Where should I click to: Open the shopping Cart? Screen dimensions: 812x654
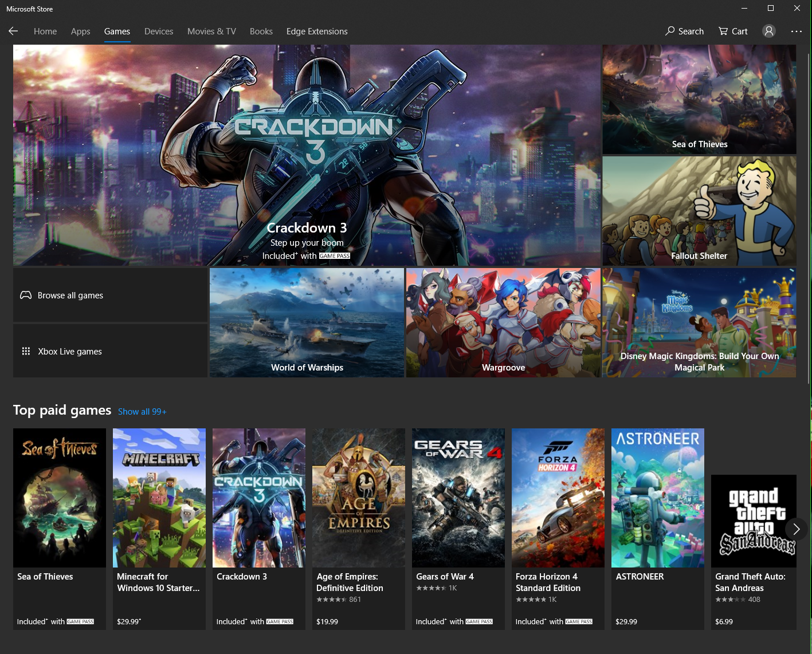[733, 31]
